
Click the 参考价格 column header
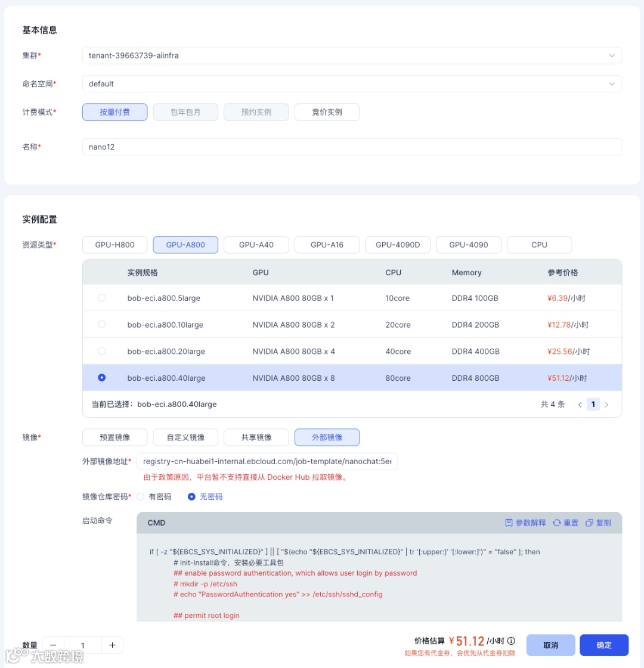click(562, 272)
